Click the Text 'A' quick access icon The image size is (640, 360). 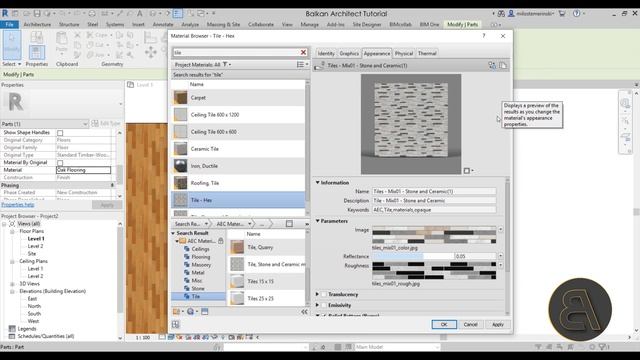point(139,13)
